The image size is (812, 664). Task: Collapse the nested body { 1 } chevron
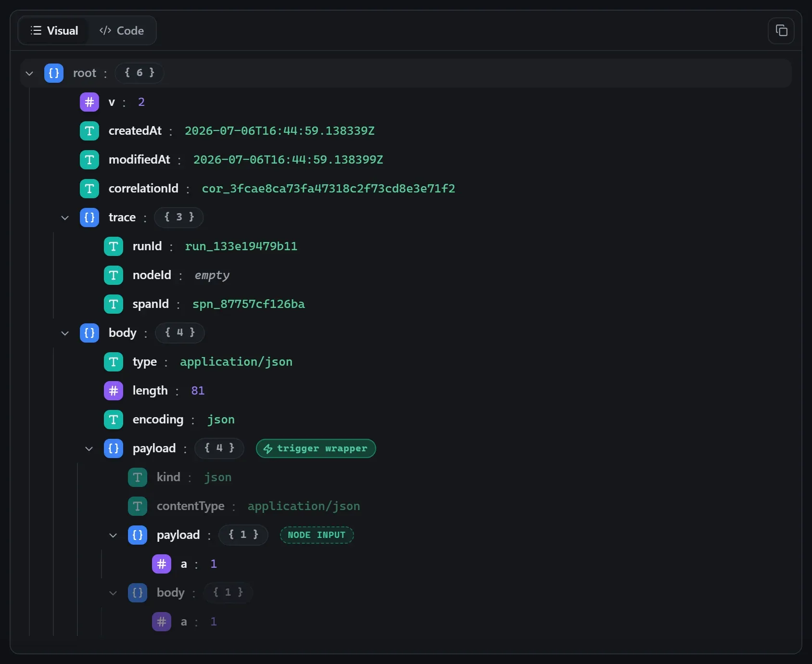coord(113,593)
